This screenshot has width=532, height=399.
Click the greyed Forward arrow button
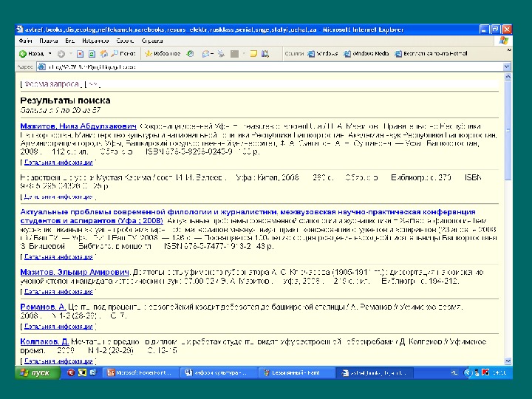coord(61,54)
